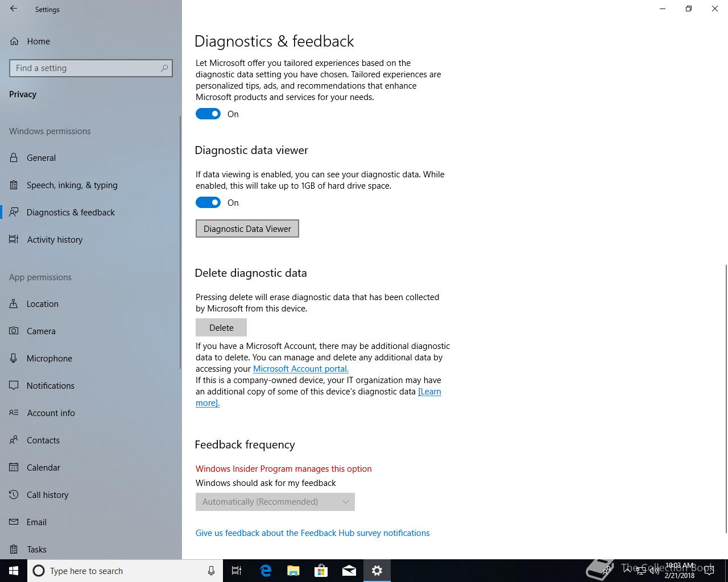Show hidden system tray icons chevron
728x582 pixels.
pyautogui.click(x=627, y=571)
